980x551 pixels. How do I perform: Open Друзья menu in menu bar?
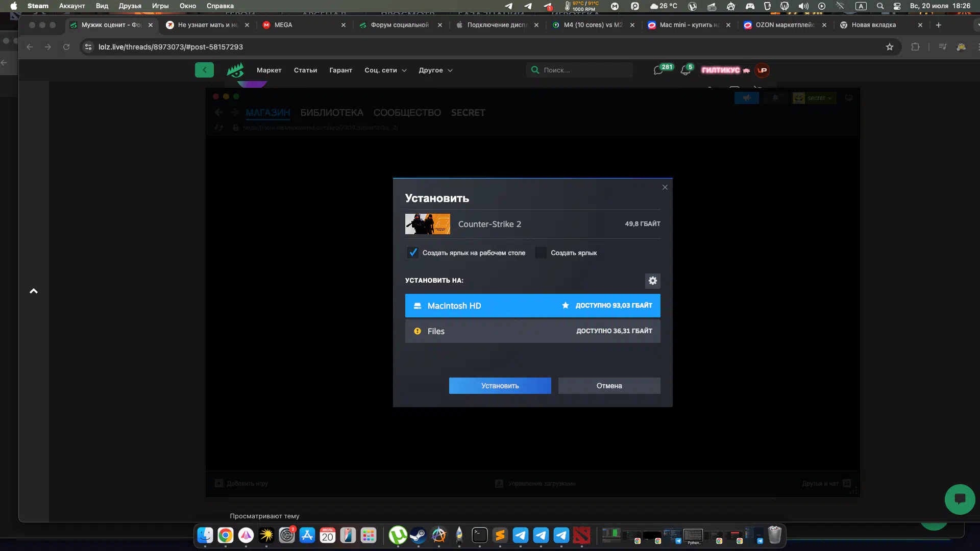point(130,6)
